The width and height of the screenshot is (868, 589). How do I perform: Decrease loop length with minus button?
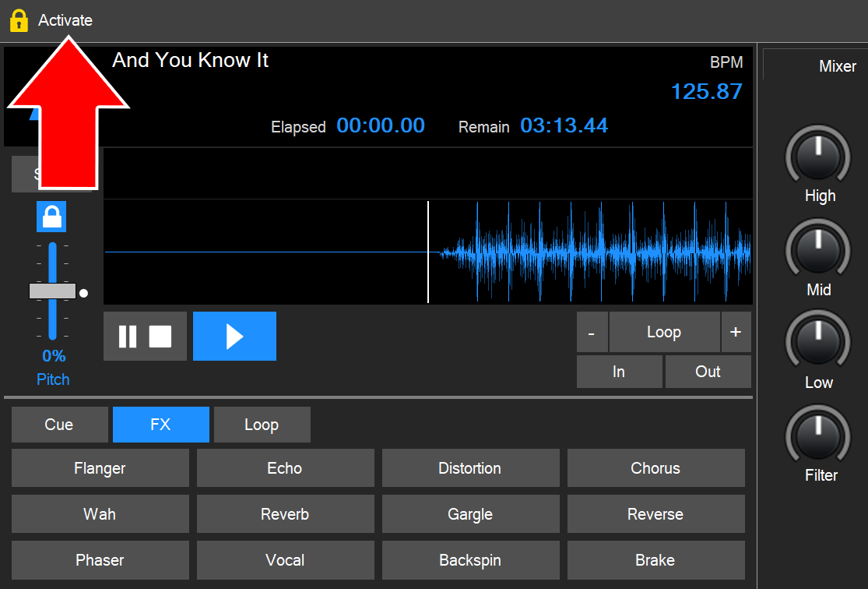click(592, 332)
